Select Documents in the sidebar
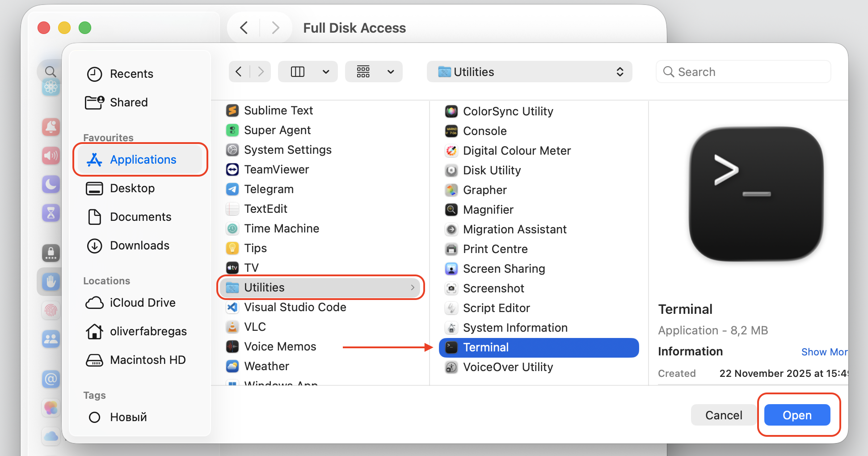This screenshot has height=456, width=868. pos(141,217)
